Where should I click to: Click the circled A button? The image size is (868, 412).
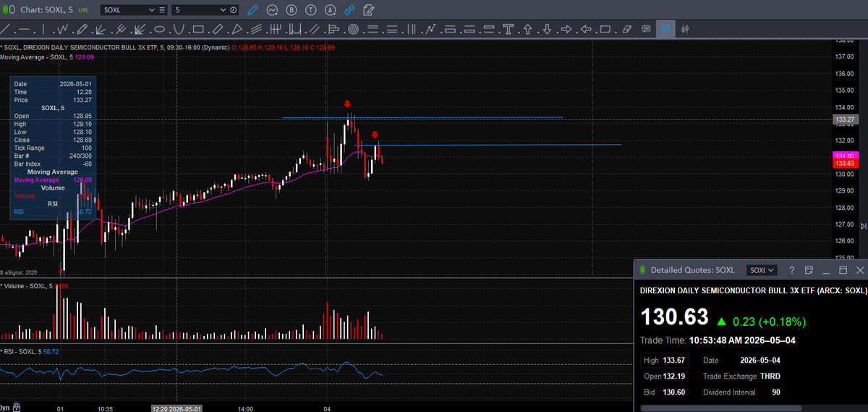[331, 10]
